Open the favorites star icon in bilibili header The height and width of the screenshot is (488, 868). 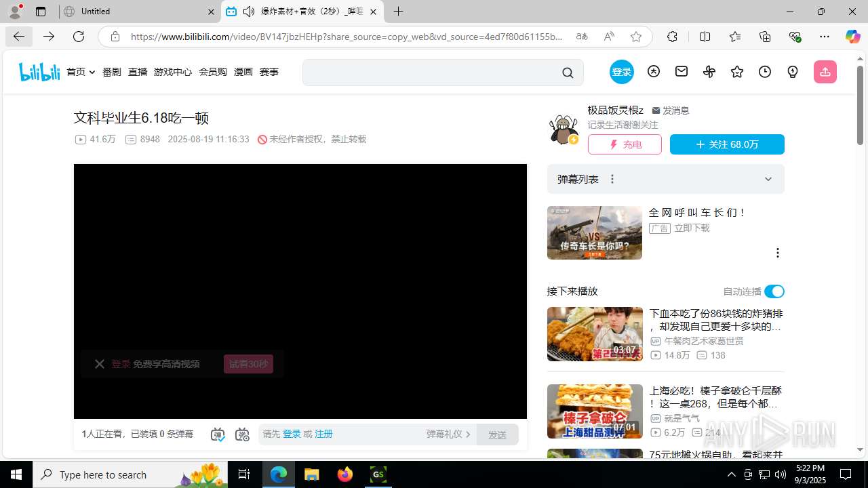(737, 72)
